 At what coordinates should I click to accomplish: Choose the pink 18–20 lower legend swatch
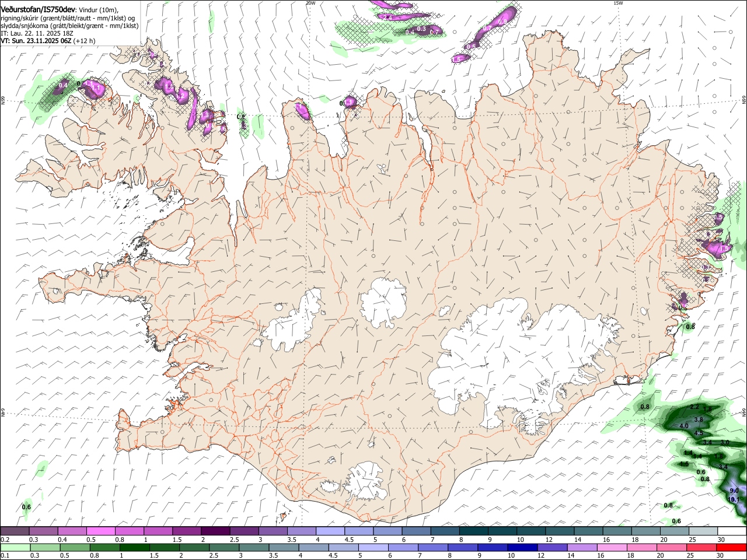tap(642, 547)
